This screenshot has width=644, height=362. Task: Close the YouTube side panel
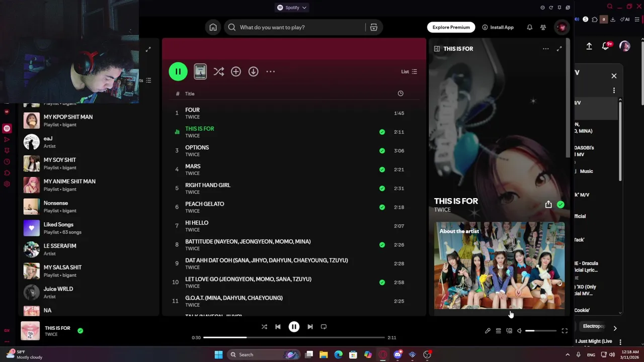[x=614, y=76]
